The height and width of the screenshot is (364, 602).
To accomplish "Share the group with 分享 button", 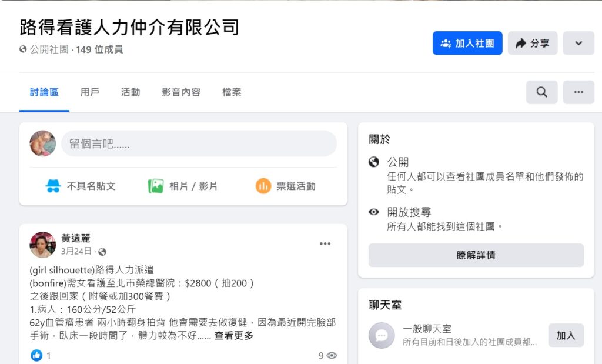I will click(x=533, y=43).
